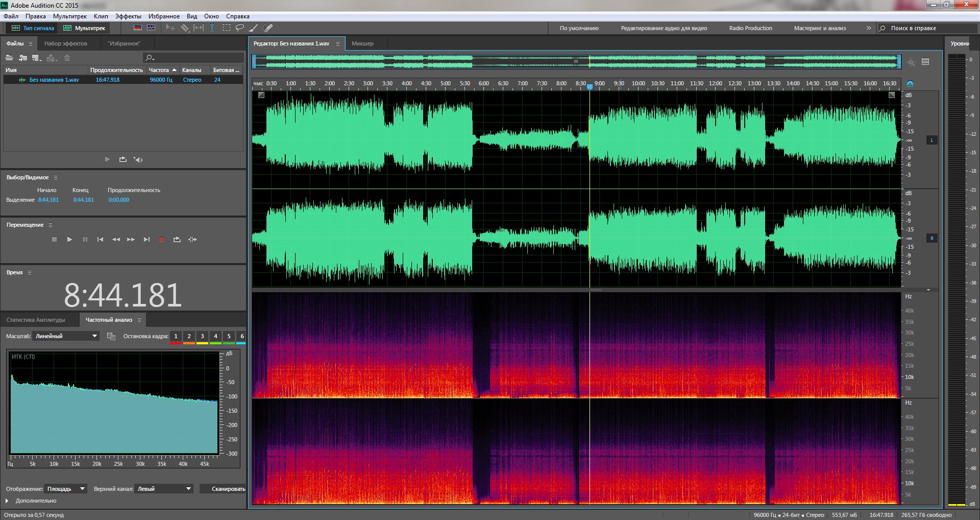The height and width of the screenshot is (520, 980).
Task: Open the Эффекты menu
Action: click(128, 16)
